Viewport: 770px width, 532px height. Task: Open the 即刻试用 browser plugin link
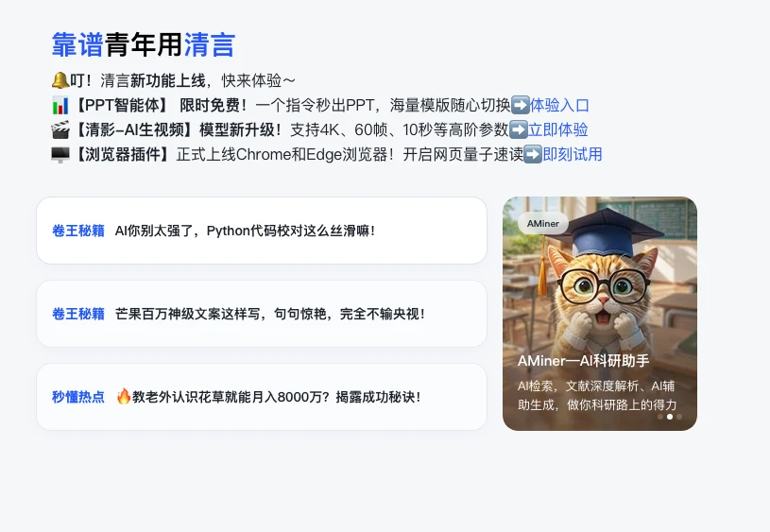click(573, 154)
